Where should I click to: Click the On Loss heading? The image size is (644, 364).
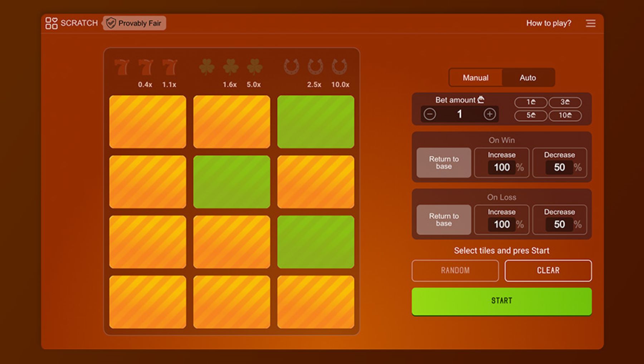click(x=502, y=197)
